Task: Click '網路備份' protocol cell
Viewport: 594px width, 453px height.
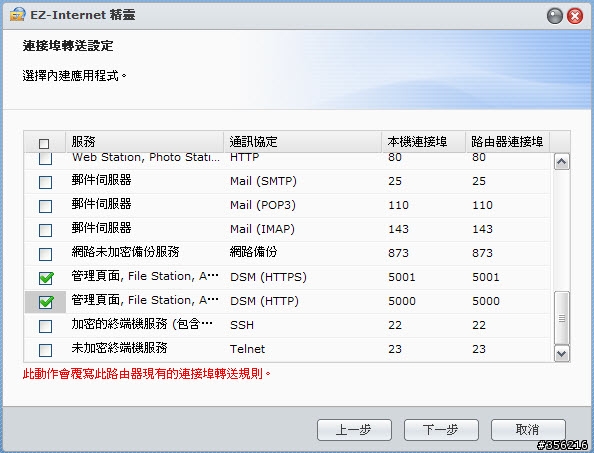Action: point(253,252)
